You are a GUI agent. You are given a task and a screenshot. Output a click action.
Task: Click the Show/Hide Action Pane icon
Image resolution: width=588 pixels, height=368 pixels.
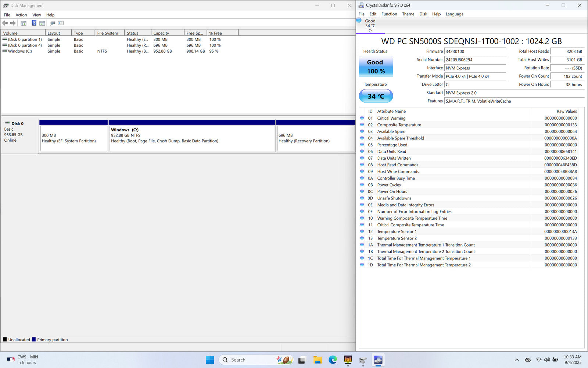(42, 23)
